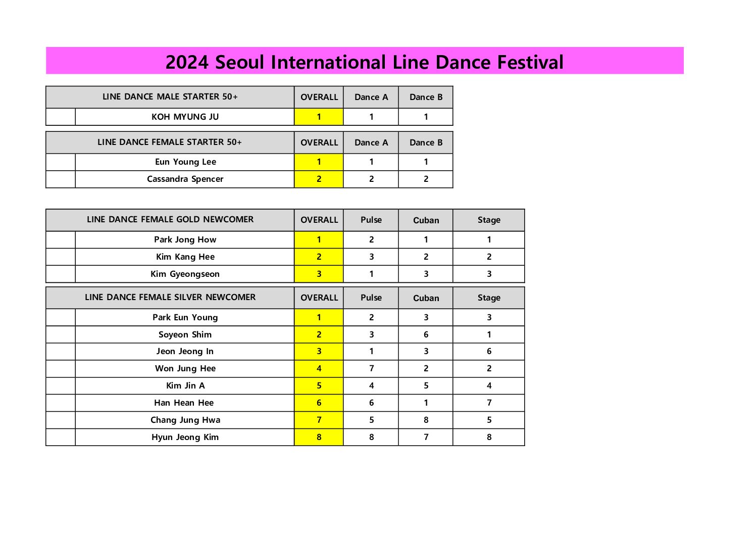
Task: Click the Eun Young Lee name cell
Action: pos(185,162)
